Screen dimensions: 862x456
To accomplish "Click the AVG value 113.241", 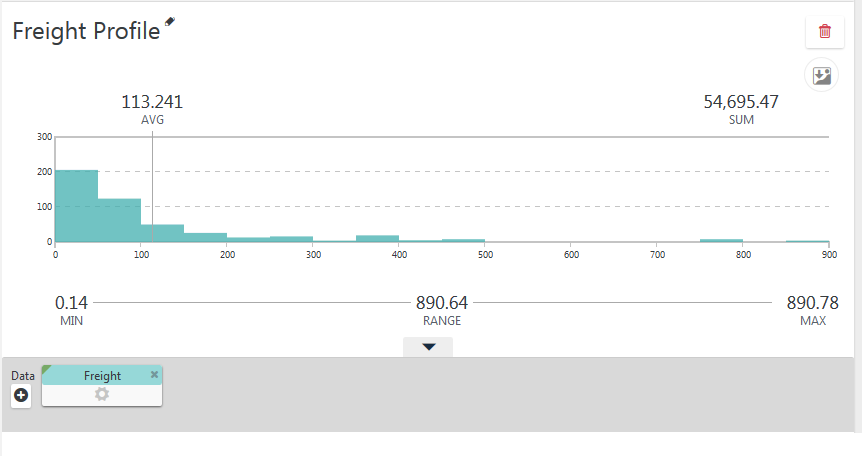I will coord(152,102).
